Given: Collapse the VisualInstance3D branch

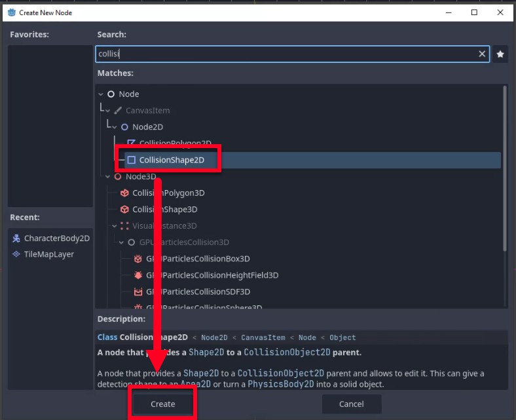Looking at the screenshot, I should click(114, 226).
